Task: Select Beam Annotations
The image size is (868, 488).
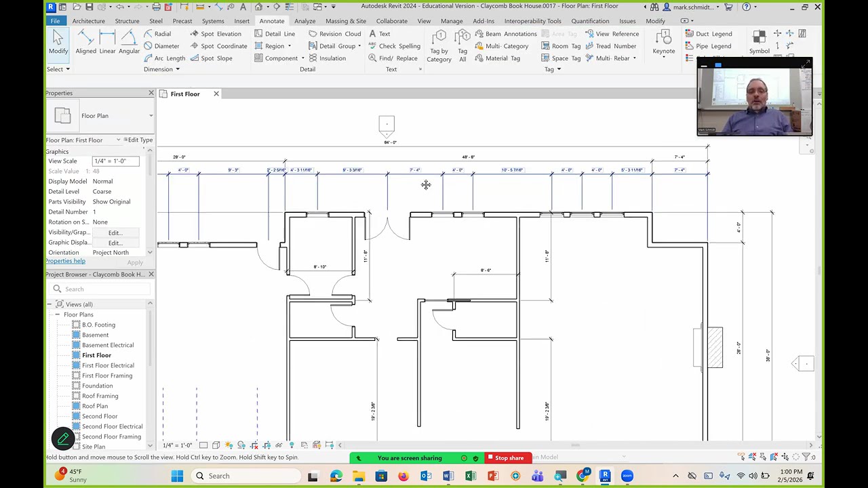Action: click(505, 34)
